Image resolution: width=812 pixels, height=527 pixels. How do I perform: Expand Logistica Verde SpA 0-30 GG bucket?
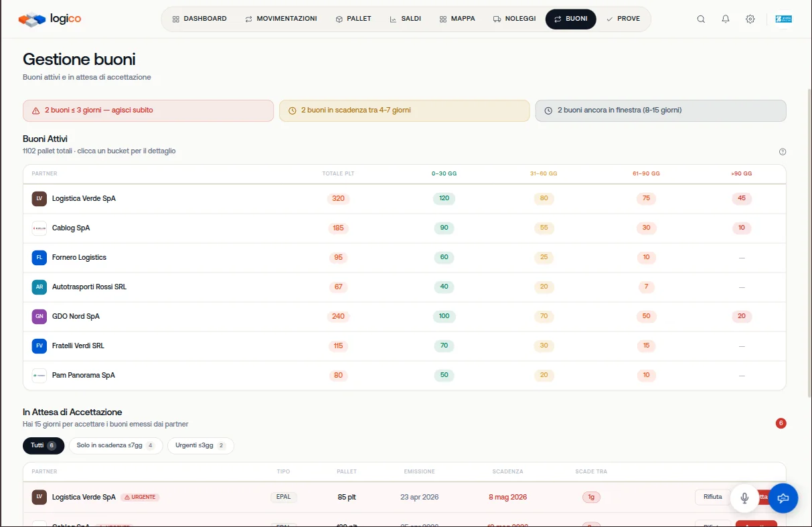pyautogui.click(x=444, y=199)
